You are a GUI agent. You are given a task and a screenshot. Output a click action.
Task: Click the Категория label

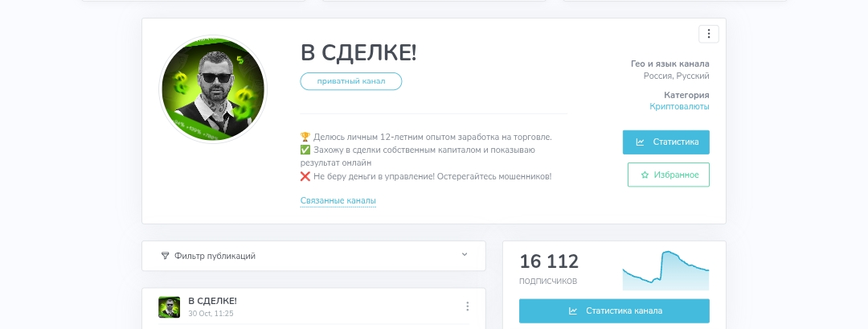pos(686,95)
